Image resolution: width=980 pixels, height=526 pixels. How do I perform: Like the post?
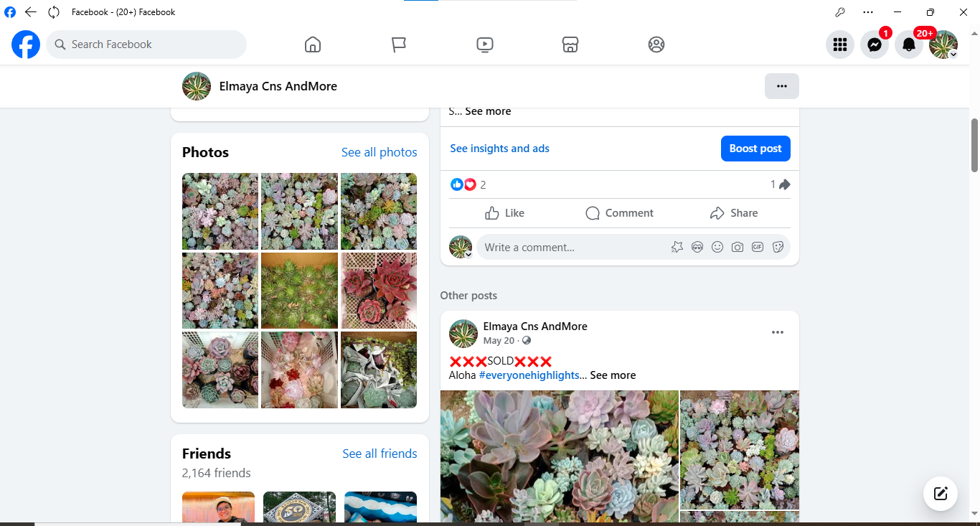[x=505, y=213]
